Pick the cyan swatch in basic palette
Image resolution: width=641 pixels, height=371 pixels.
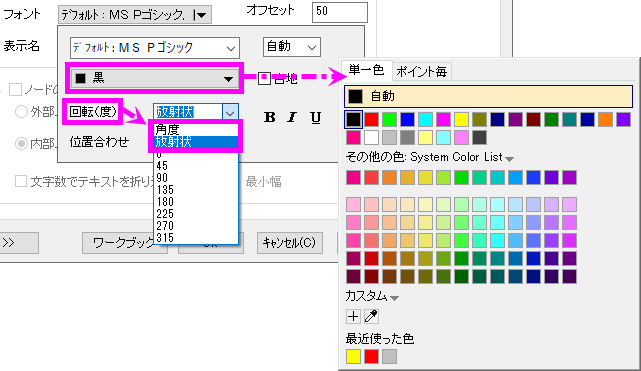click(x=425, y=119)
